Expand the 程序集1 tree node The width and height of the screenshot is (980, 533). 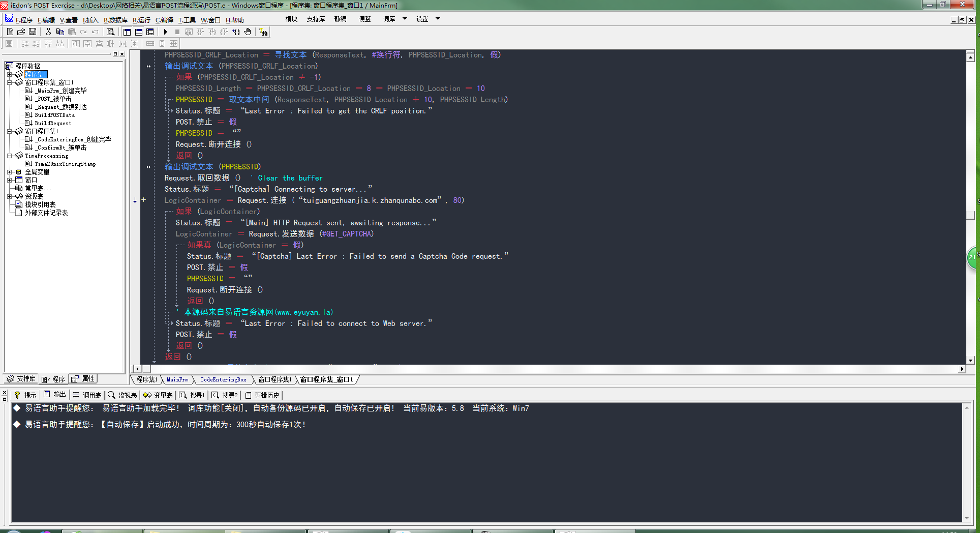[9, 74]
